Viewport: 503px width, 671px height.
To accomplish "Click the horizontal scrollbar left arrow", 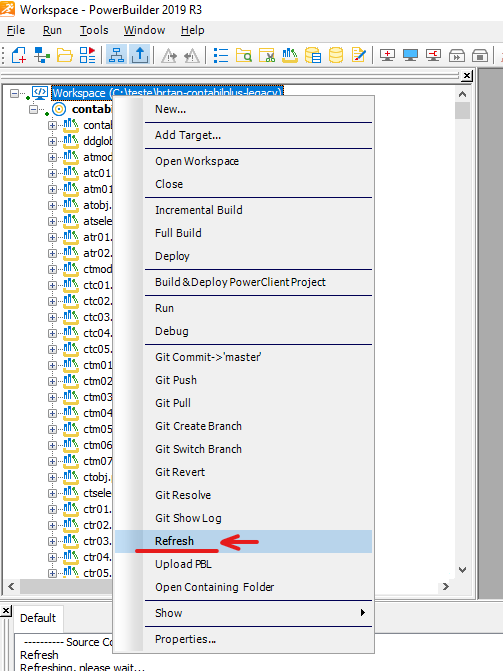I will (12, 586).
